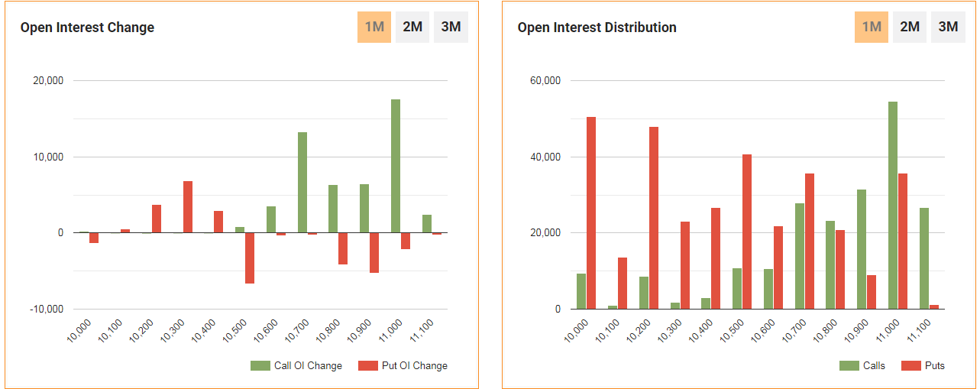Choose 3M on Open Interest Change chart

(x=451, y=27)
